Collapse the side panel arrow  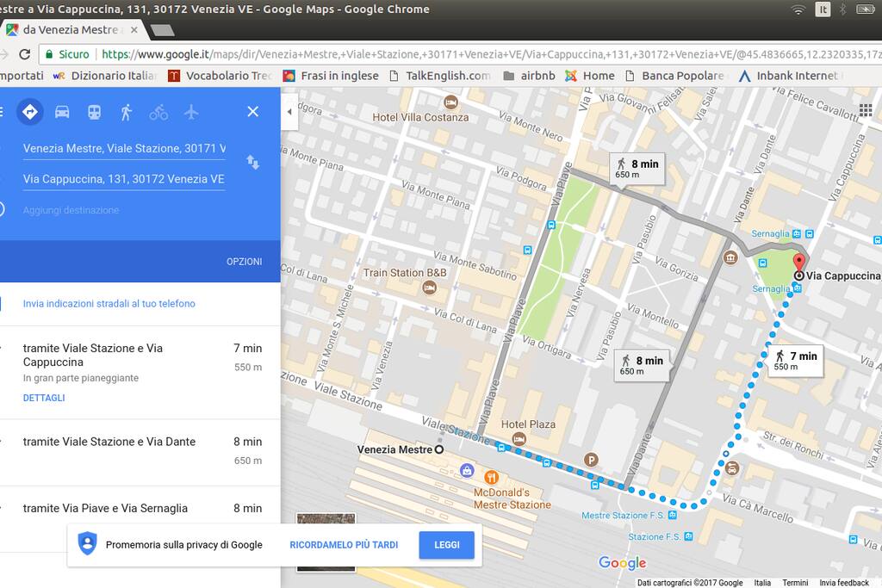pos(289,111)
